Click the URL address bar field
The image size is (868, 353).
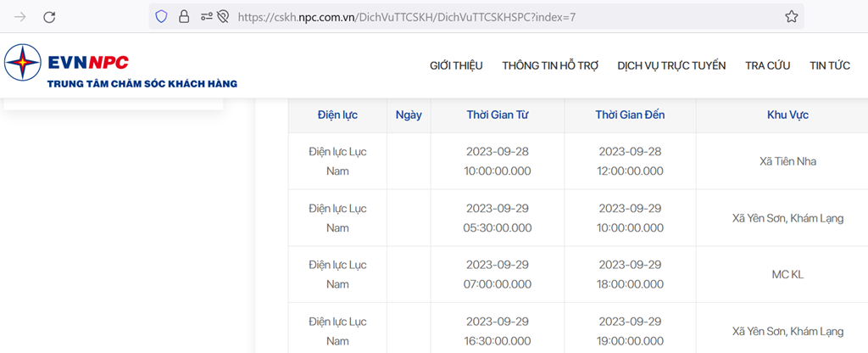coord(476,17)
